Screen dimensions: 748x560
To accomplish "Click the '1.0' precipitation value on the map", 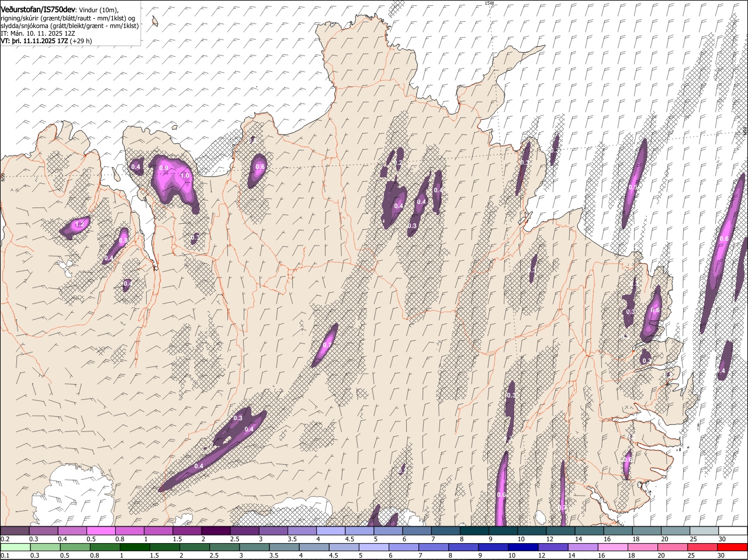I will [185, 175].
